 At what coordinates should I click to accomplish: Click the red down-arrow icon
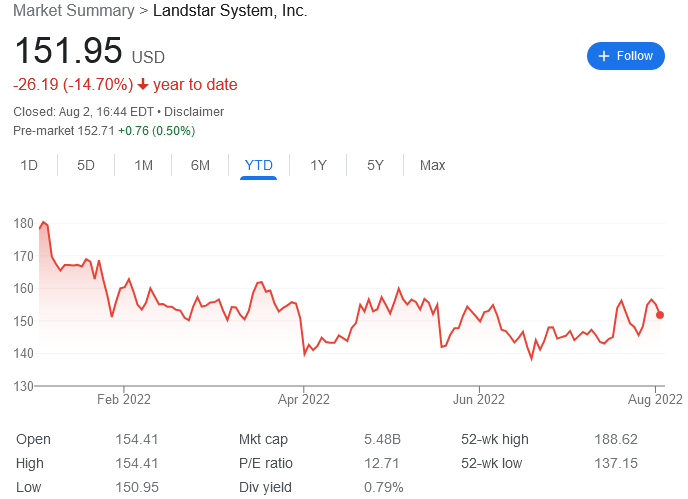(143, 84)
